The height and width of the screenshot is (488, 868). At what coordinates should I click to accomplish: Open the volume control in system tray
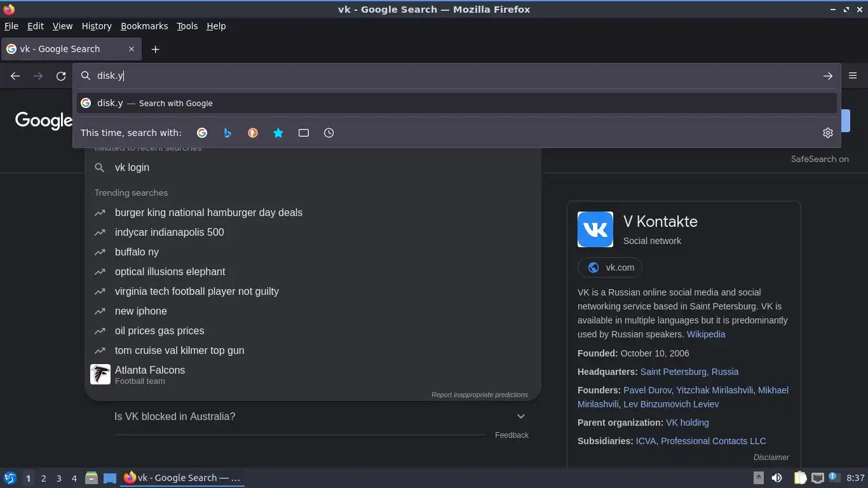point(776,478)
